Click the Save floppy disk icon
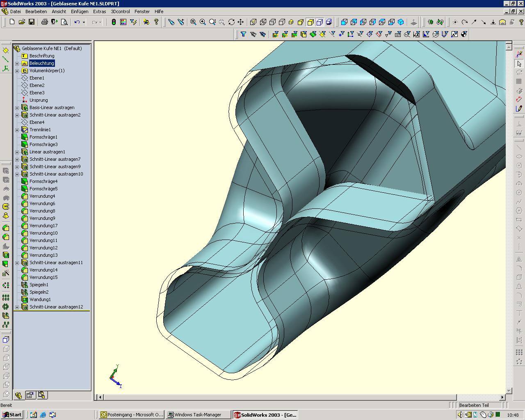This screenshot has width=525, height=420. [32, 22]
